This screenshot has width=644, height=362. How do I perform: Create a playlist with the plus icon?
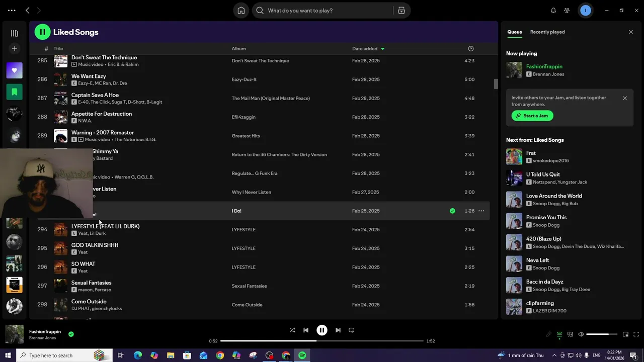tap(14, 49)
